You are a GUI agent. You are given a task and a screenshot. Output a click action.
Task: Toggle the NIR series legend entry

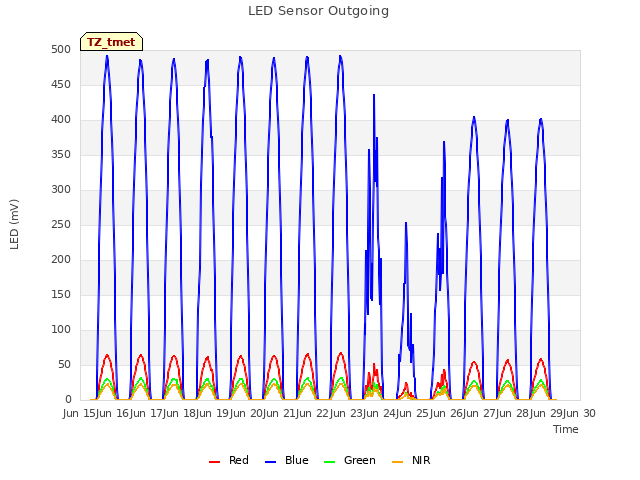[411, 460]
